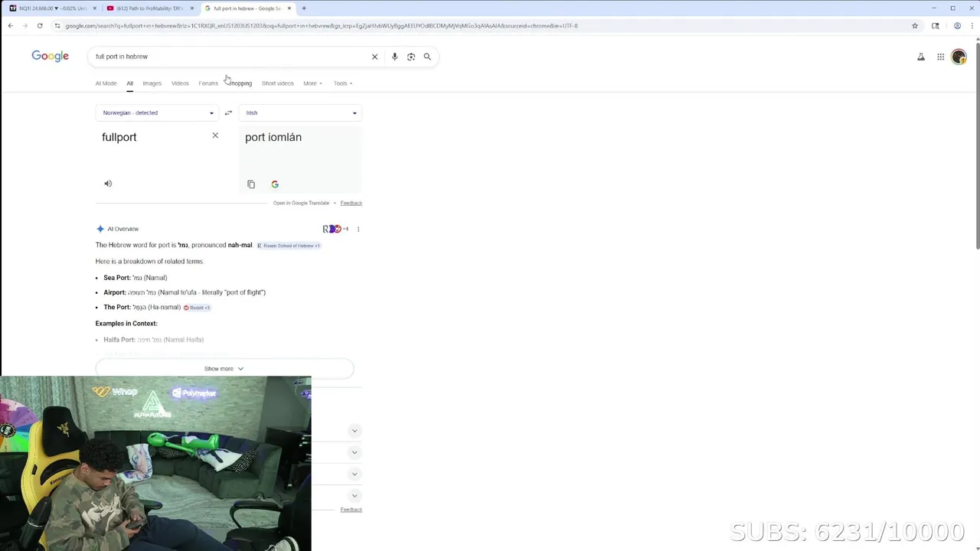980x551 pixels.
Task: Search translation on Google via G icon
Action: [275, 184]
